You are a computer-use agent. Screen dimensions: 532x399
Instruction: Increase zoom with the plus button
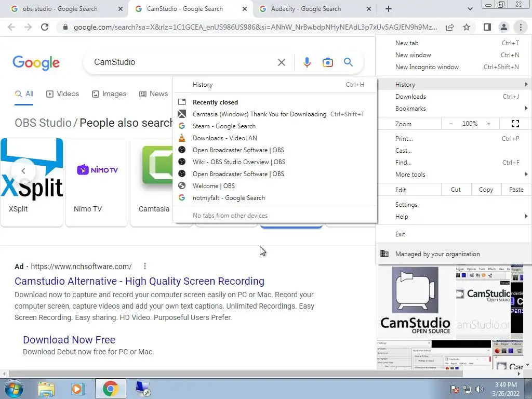click(x=489, y=124)
